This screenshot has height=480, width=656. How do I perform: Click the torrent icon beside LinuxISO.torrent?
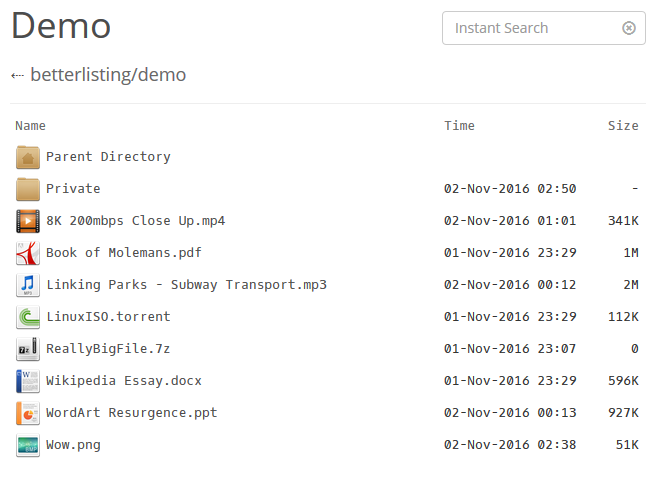coord(28,317)
